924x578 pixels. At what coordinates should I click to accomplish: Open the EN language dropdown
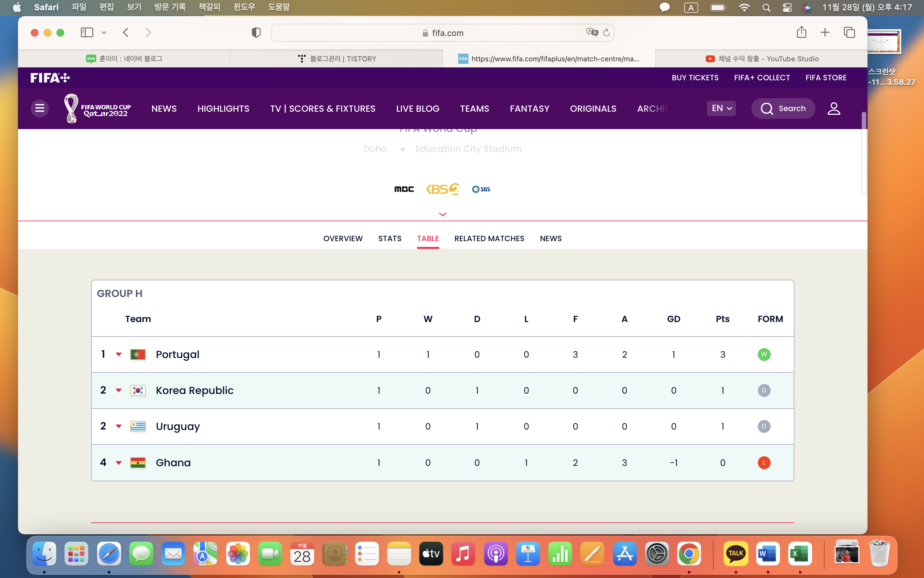point(721,108)
